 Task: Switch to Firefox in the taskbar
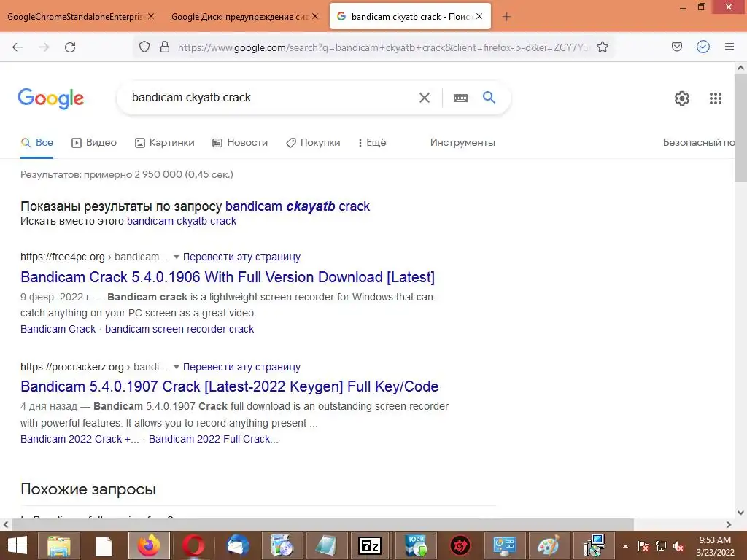point(149,545)
